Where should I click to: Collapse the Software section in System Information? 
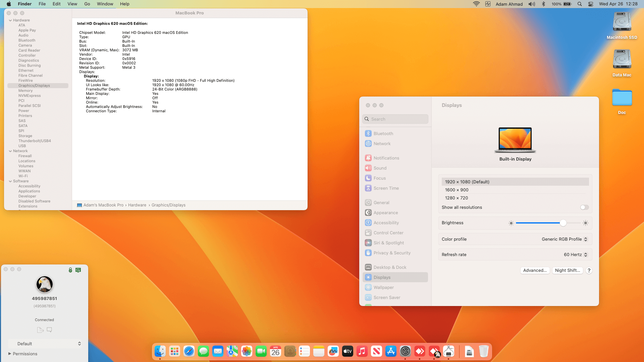click(x=10, y=181)
